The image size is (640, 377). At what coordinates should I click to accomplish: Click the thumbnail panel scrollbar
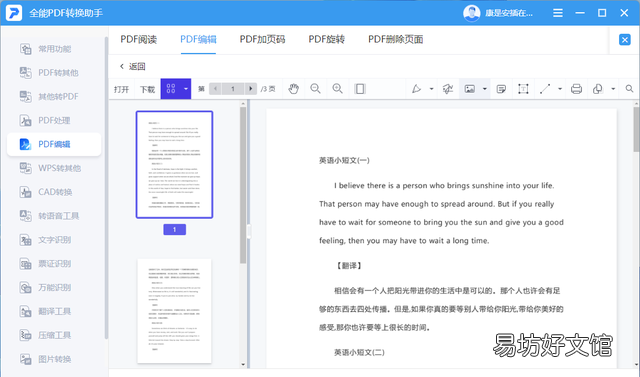[243, 185]
